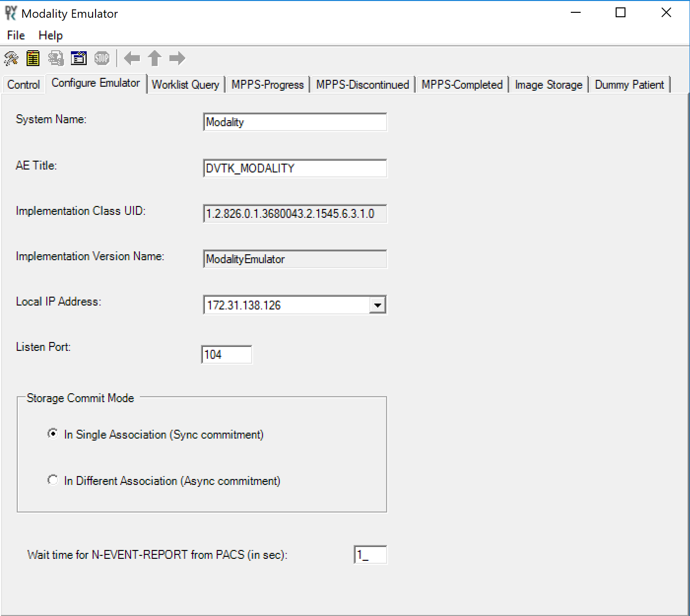
Task: Select In Single Association sync commitment
Action: [53, 434]
